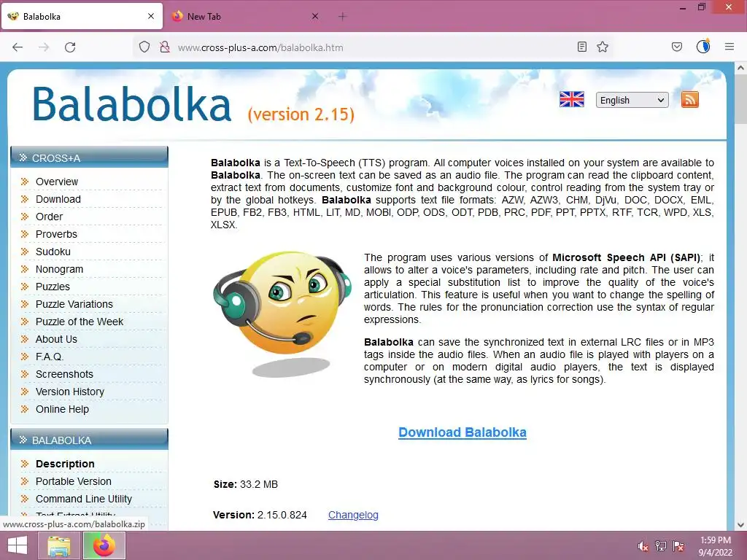747x560 pixels.
Task: Open Puzzle of the Week link
Action: point(79,322)
